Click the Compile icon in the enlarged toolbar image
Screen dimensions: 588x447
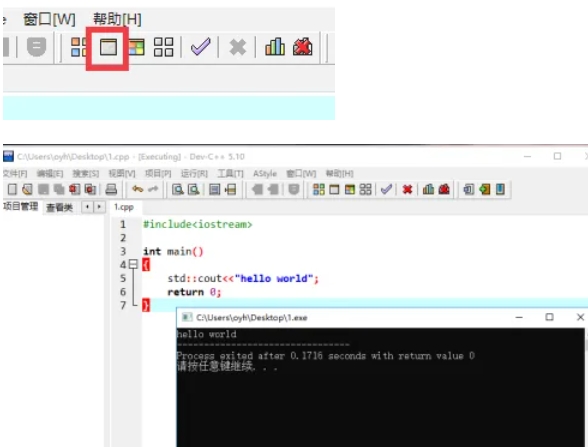click(79, 47)
